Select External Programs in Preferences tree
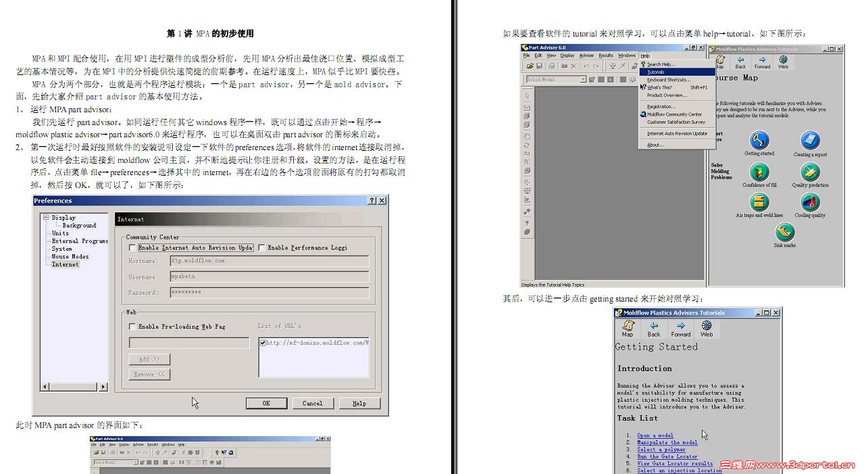This screenshot has height=474, width=868. click(80, 241)
